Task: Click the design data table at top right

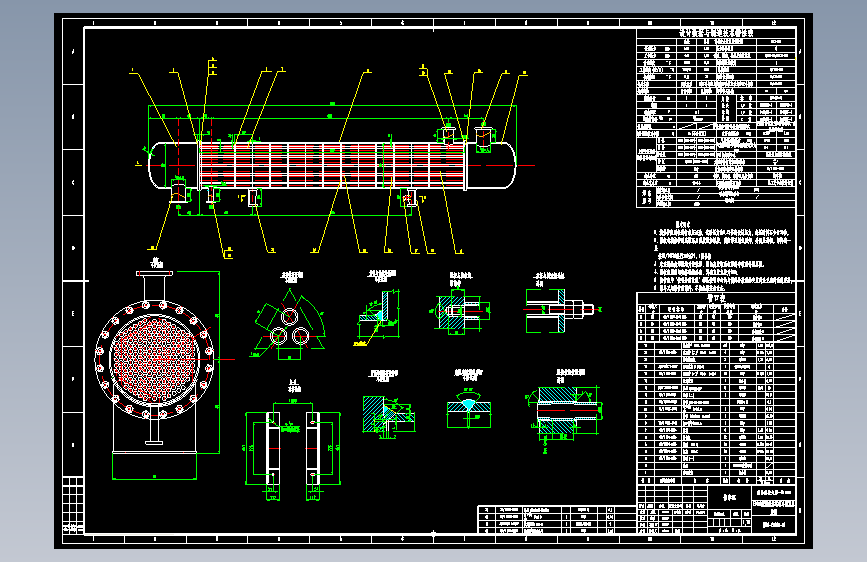Action: click(x=716, y=118)
